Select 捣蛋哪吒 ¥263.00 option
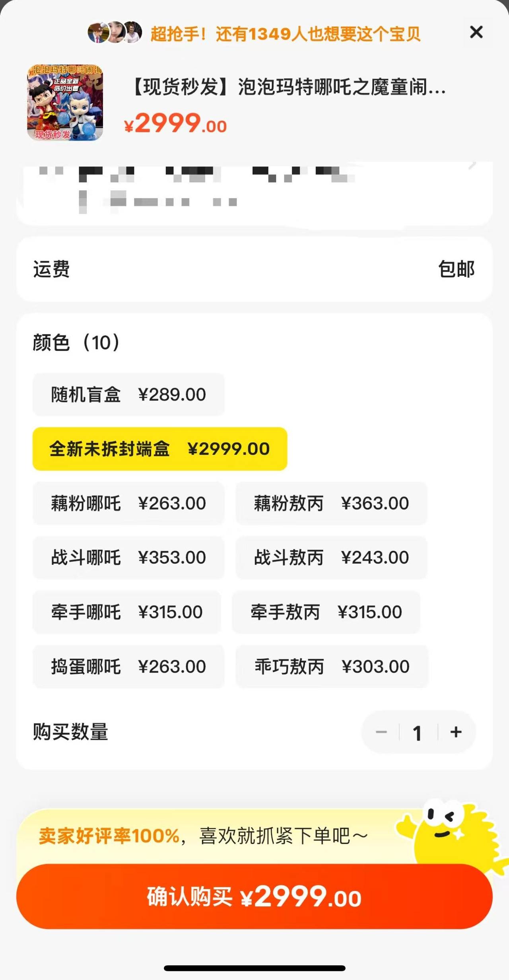This screenshot has height=980, width=509. (128, 667)
